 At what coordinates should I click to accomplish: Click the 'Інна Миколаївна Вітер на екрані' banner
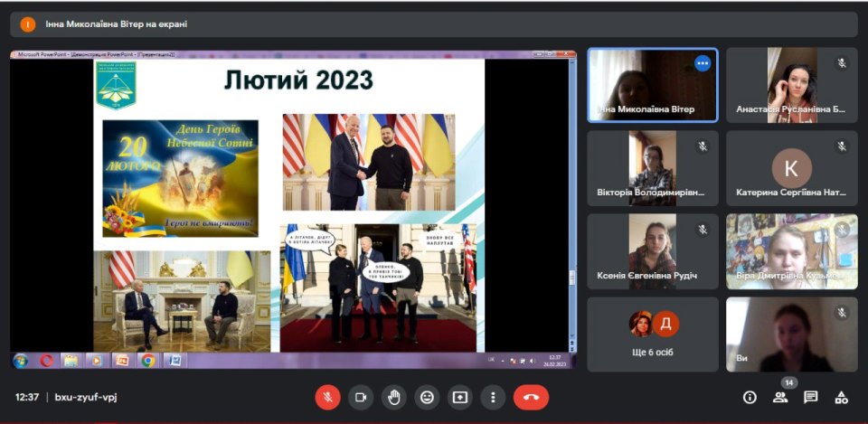pyautogui.click(x=434, y=24)
